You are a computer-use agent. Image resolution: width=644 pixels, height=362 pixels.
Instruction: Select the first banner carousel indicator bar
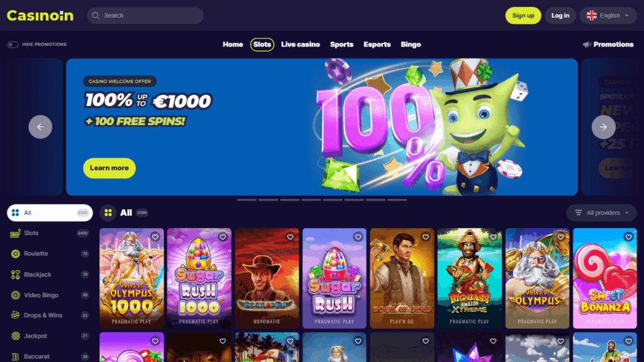(247, 200)
